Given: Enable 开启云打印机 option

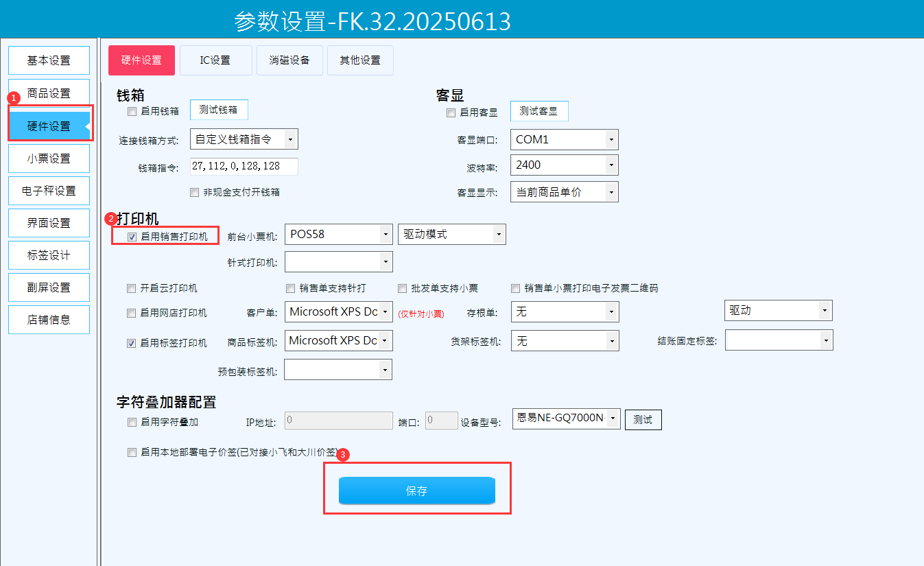Looking at the screenshot, I should (x=132, y=288).
